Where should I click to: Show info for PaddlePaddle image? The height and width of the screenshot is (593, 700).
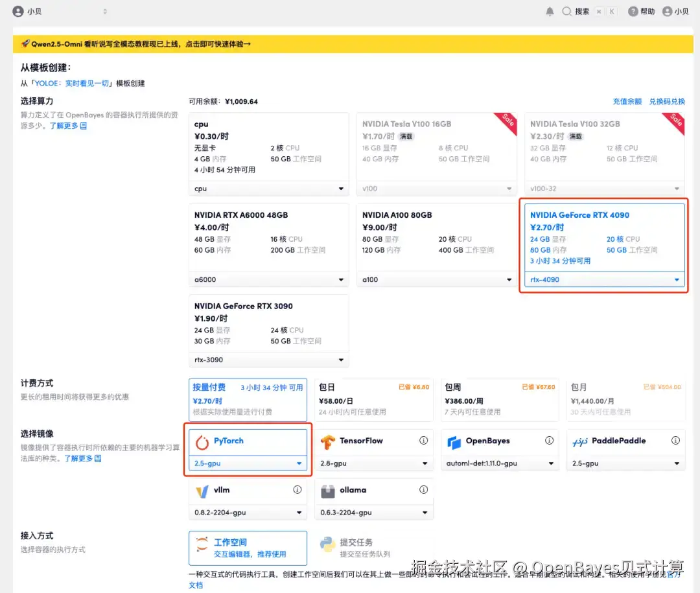[675, 441]
